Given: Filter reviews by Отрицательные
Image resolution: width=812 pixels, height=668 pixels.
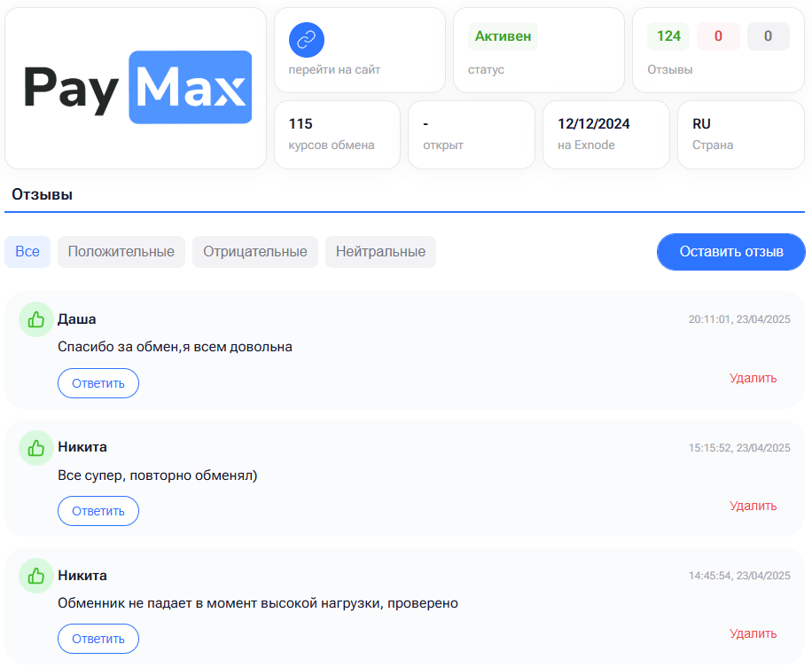Looking at the screenshot, I should (255, 252).
